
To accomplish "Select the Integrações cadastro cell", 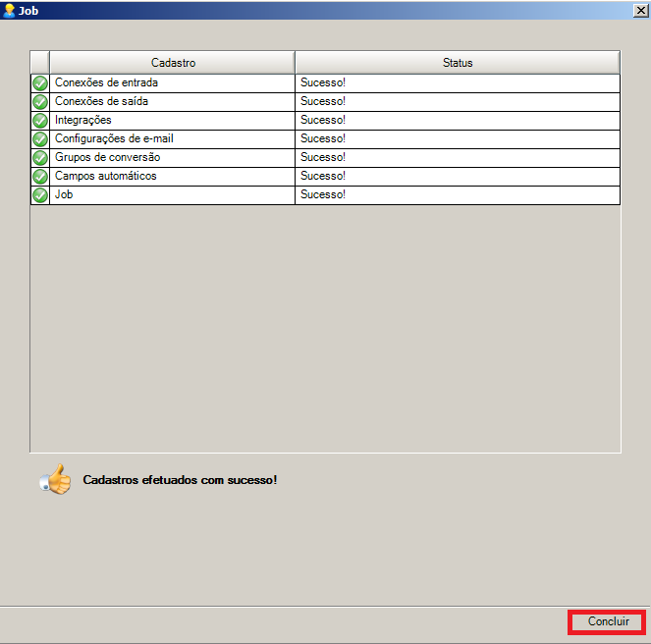I will (83, 121).
